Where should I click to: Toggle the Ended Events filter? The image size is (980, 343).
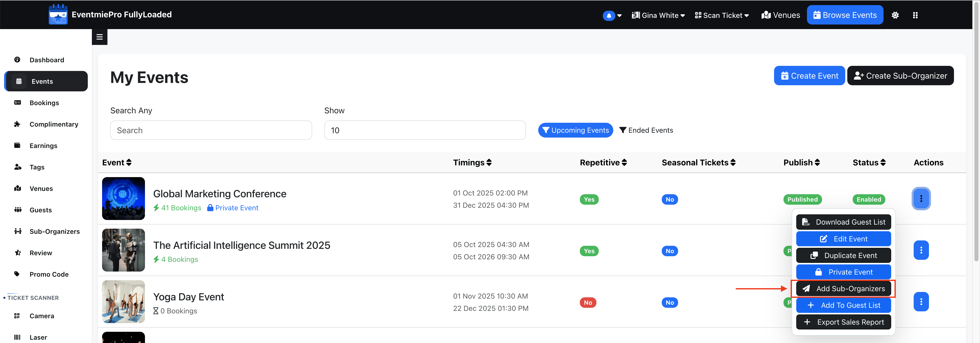(x=646, y=130)
